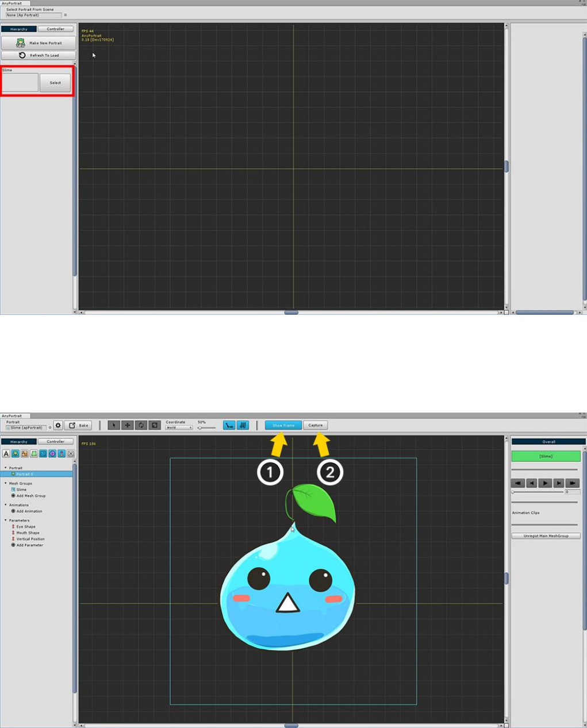Click the 'Animation Clips' label
Image resolution: width=587 pixels, height=728 pixels.
tap(525, 513)
